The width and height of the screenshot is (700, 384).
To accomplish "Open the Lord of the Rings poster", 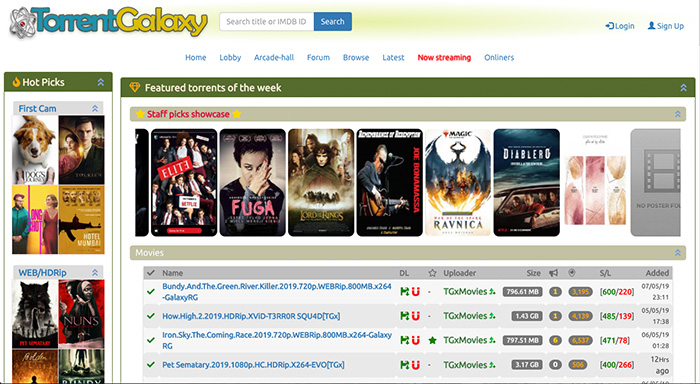I will point(321,183).
